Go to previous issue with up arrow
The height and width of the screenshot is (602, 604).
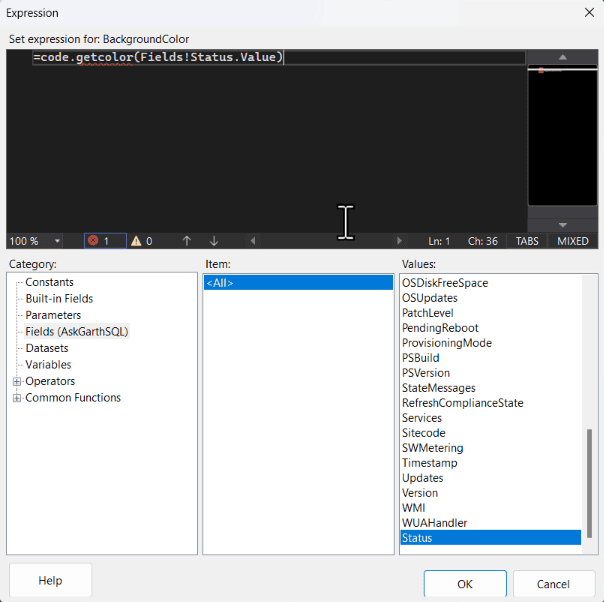click(187, 241)
